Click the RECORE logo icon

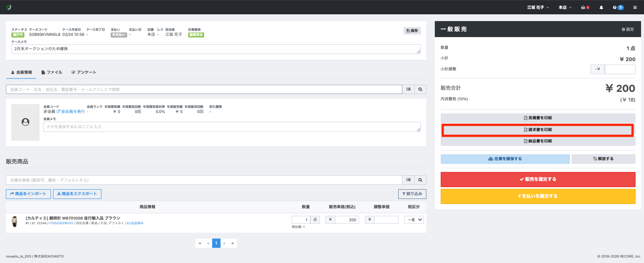9,7
